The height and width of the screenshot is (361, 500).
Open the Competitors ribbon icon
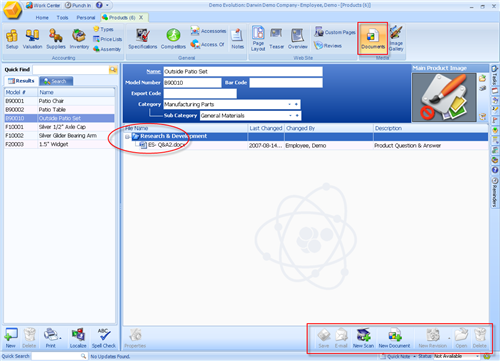173,39
